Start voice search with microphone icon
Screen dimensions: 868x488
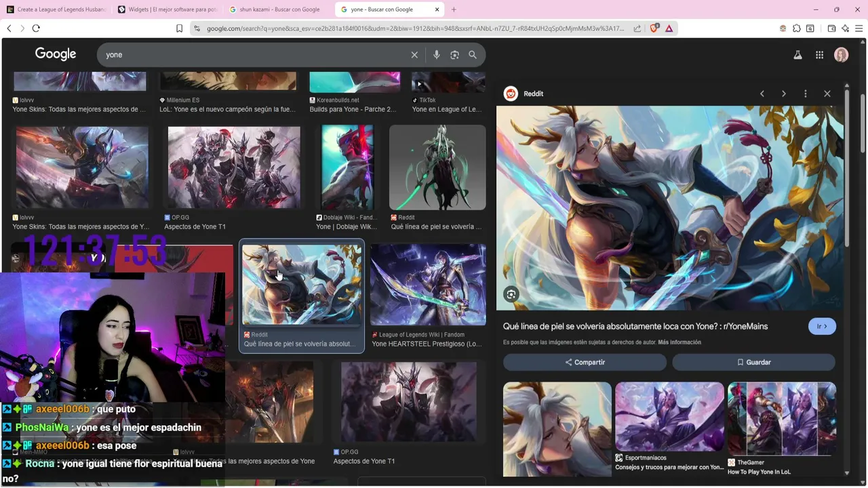point(437,55)
